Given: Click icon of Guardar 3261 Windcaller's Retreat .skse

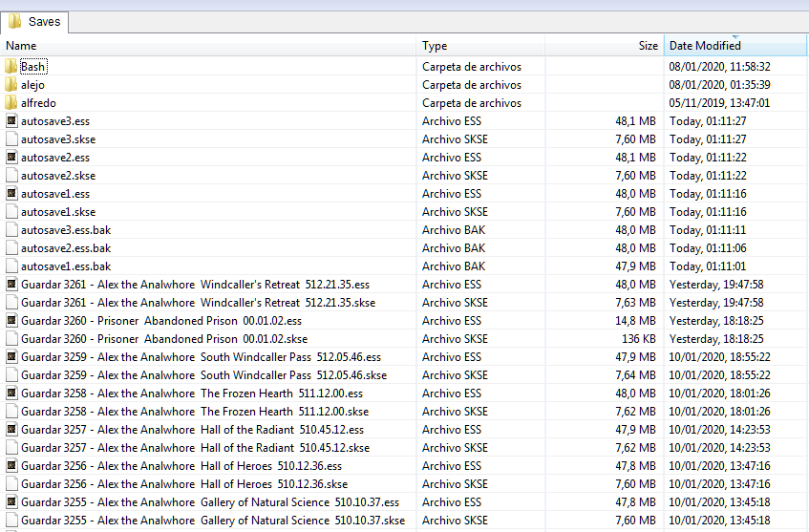Looking at the screenshot, I should coord(11,303).
